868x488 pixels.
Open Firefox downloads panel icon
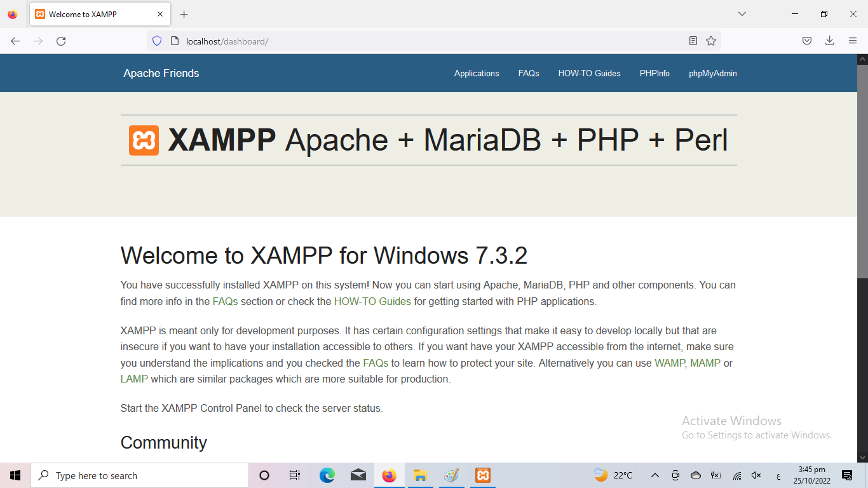tap(829, 41)
